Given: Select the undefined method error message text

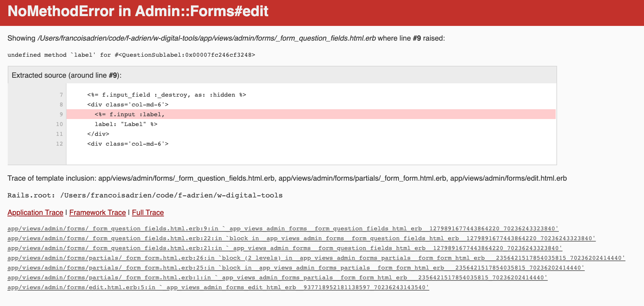Looking at the screenshot, I should [131, 55].
